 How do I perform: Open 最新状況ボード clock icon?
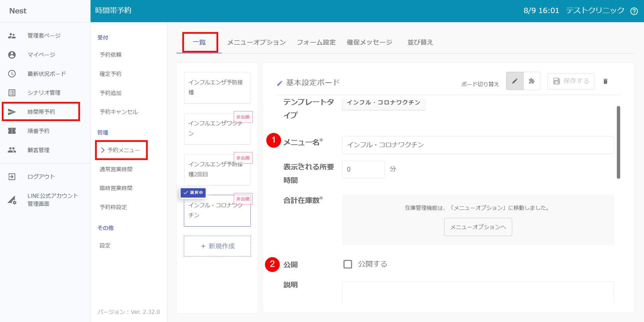(12, 74)
